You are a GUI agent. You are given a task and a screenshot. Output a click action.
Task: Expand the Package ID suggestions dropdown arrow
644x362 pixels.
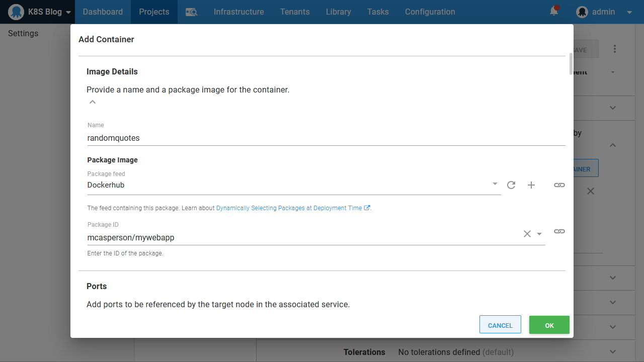coord(539,234)
